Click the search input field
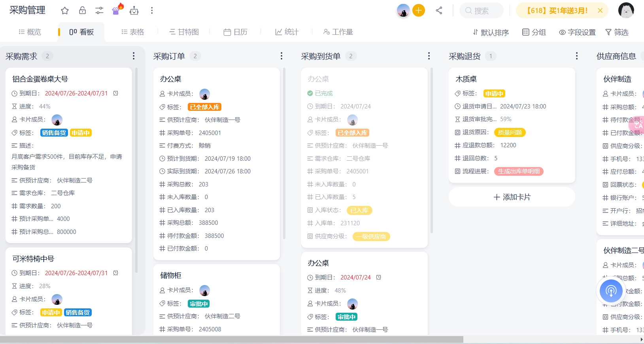The width and height of the screenshot is (644, 344). [482, 11]
